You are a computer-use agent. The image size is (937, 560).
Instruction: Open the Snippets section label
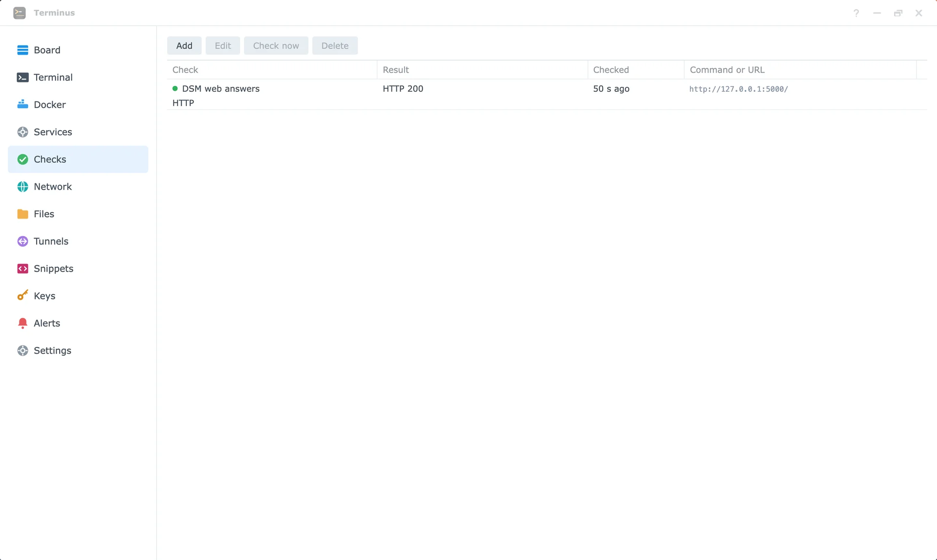[53, 268]
